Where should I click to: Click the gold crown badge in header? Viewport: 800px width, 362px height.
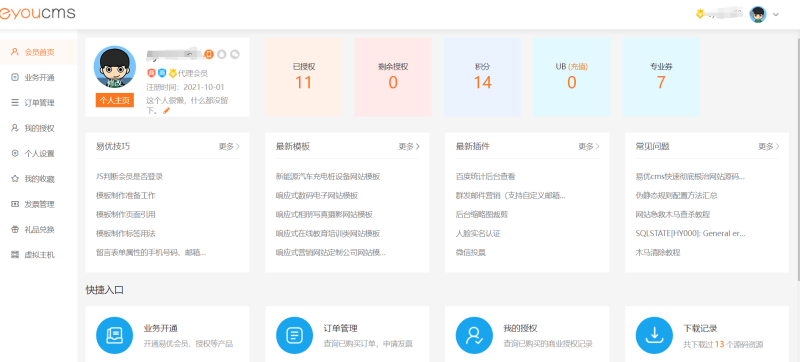click(700, 14)
